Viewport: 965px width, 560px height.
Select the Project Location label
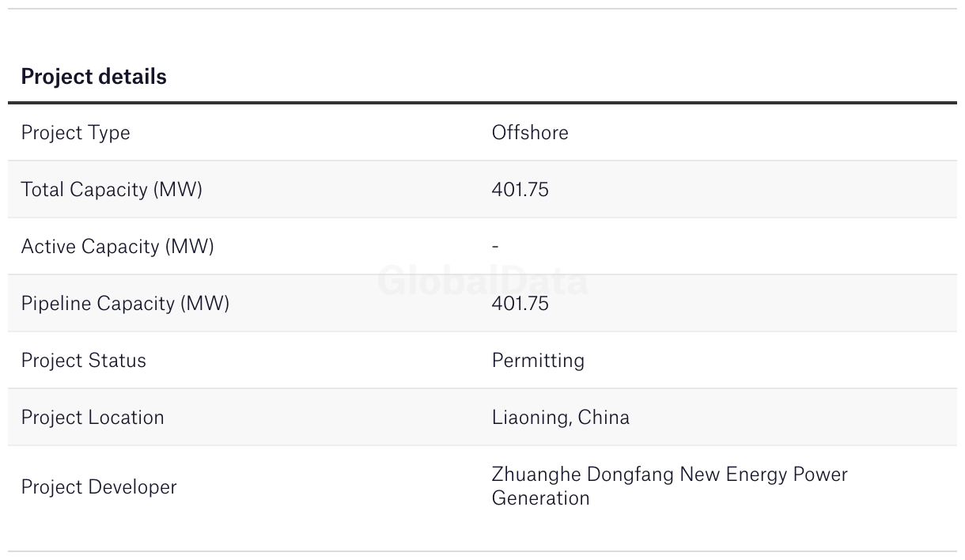coord(93,418)
